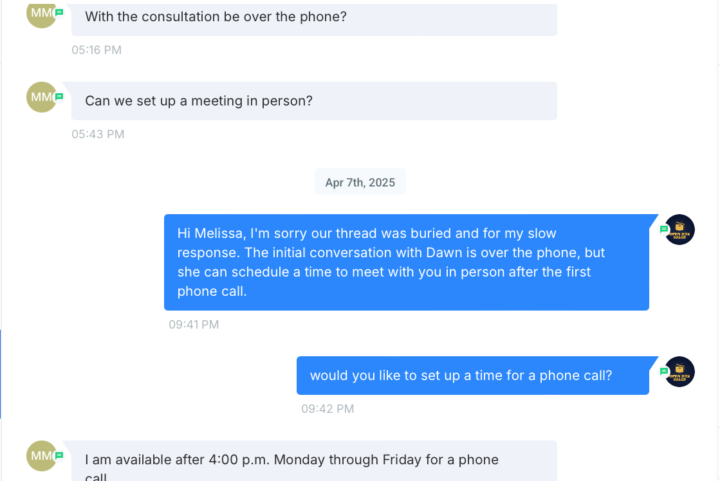Click MM avatar beside consultation phone question
Viewport: 720px width, 481px height.
[x=40, y=14]
